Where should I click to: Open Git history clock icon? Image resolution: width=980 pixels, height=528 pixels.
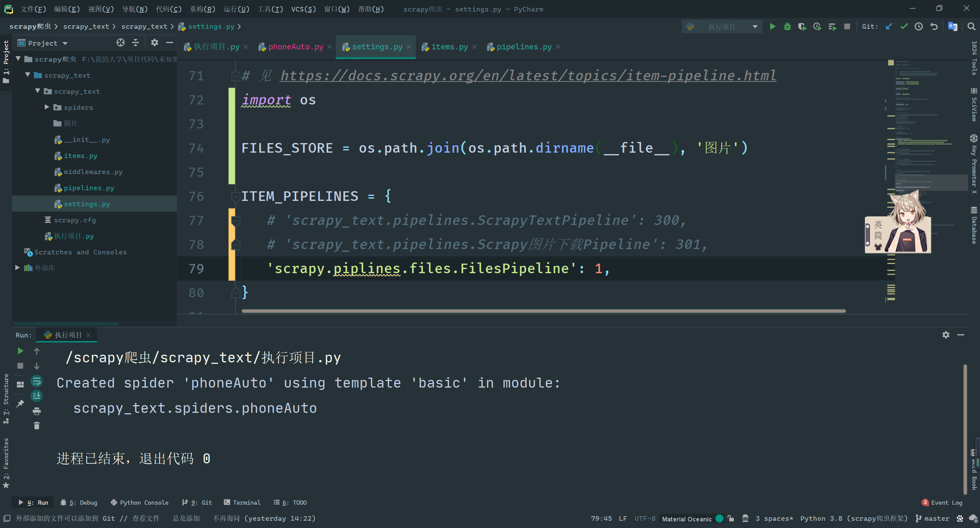(919, 26)
